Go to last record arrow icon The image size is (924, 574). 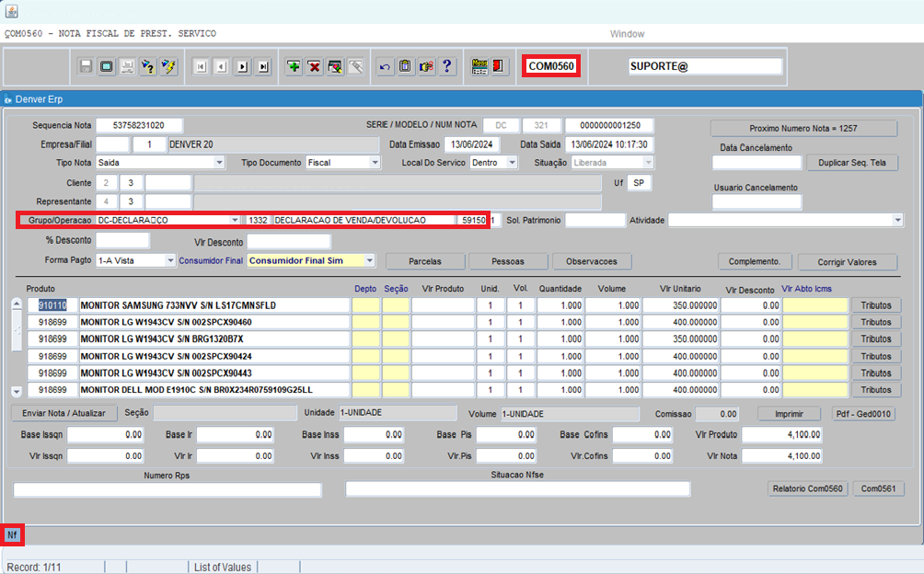coord(263,66)
